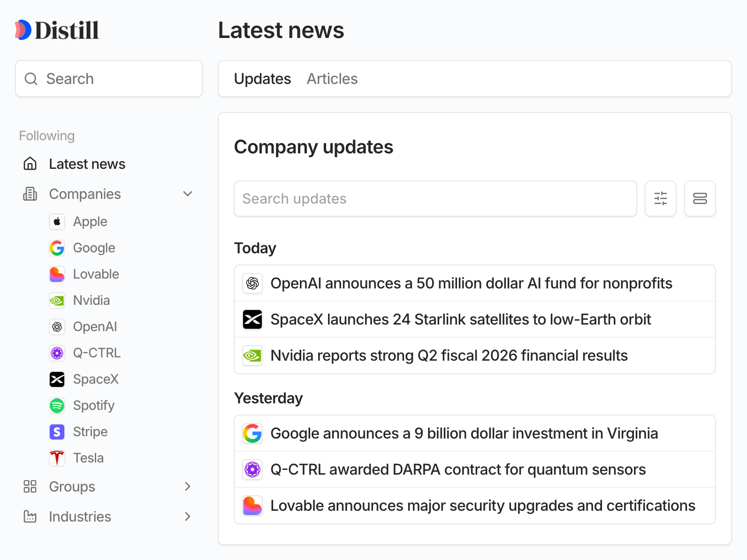Screen dimensions: 747x560
Task: Expand the Groups section
Action: (188, 486)
